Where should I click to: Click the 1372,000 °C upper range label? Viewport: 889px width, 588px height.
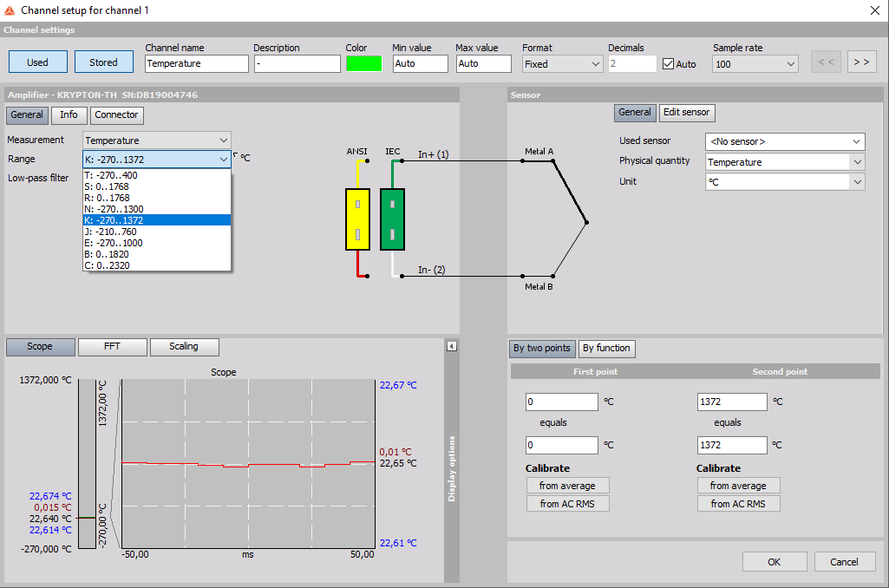coord(46,380)
